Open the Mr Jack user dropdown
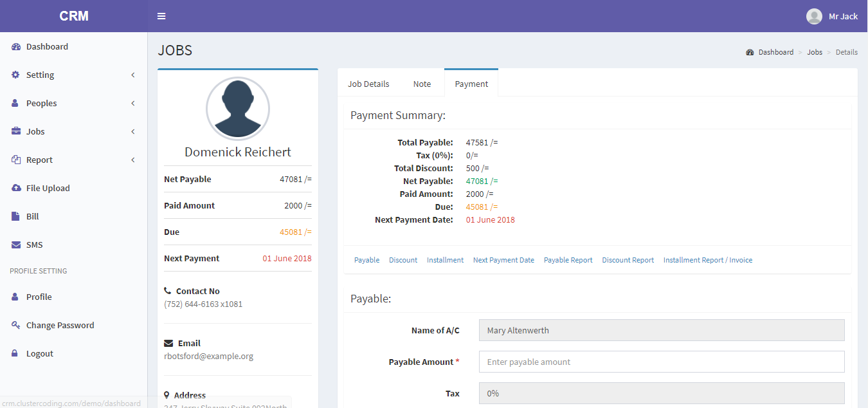The image size is (868, 408). click(832, 16)
